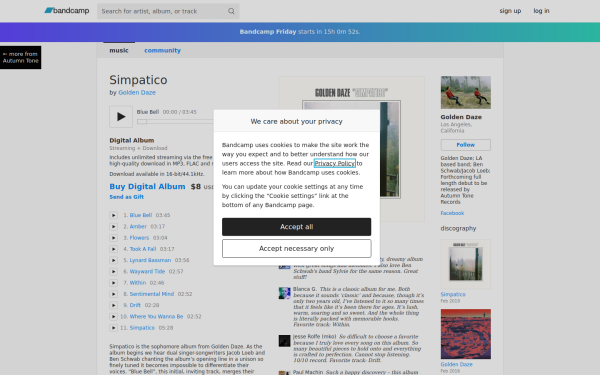Switch to the community tab
This screenshot has height=375, width=600.
[x=162, y=51]
